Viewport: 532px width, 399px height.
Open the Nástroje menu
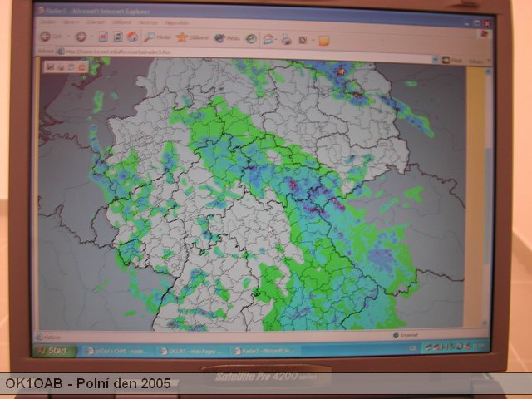pyautogui.click(x=148, y=22)
